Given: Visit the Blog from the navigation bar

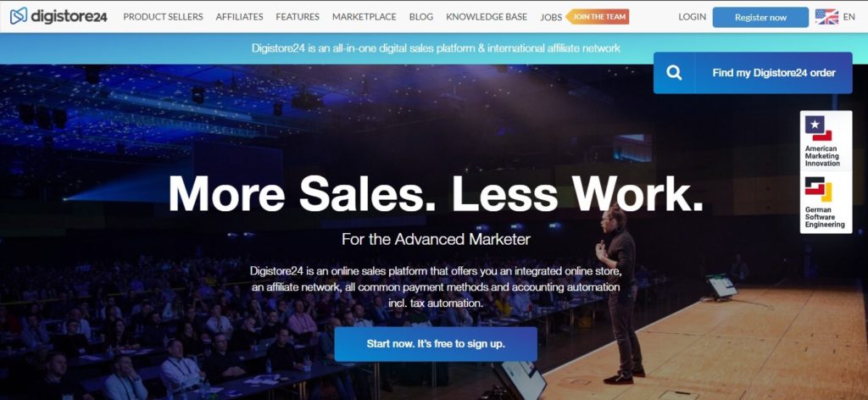Looking at the screenshot, I should coord(421,17).
